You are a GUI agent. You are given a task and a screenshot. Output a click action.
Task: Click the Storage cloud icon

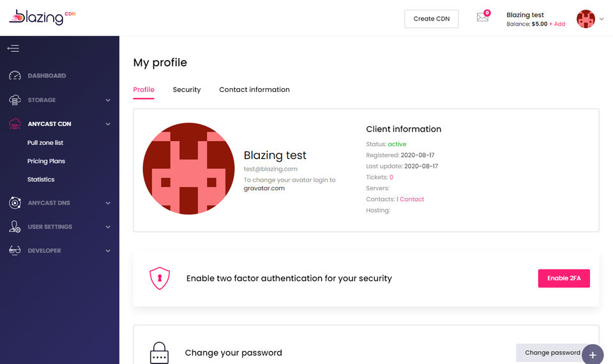pyautogui.click(x=15, y=100)
